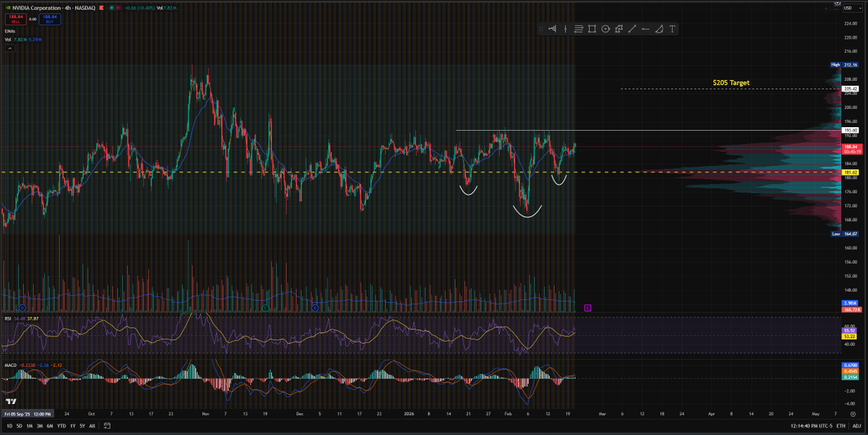
Task: Select the 193.60 horizontal line price label
Action: coord(850,130)
